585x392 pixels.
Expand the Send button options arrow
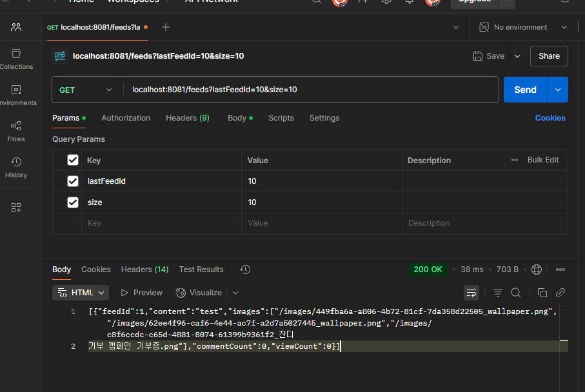557,90
